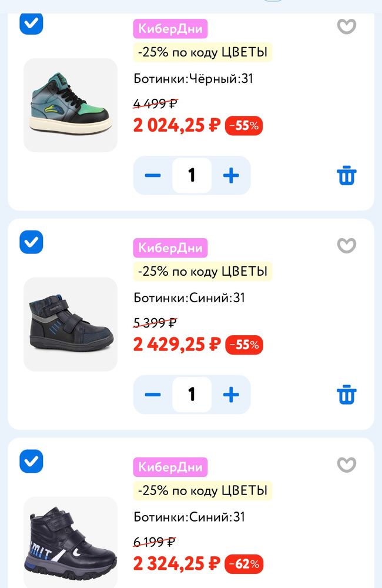
Task: Increase quantity of blue Ботинки with plus
Action: 232,395
